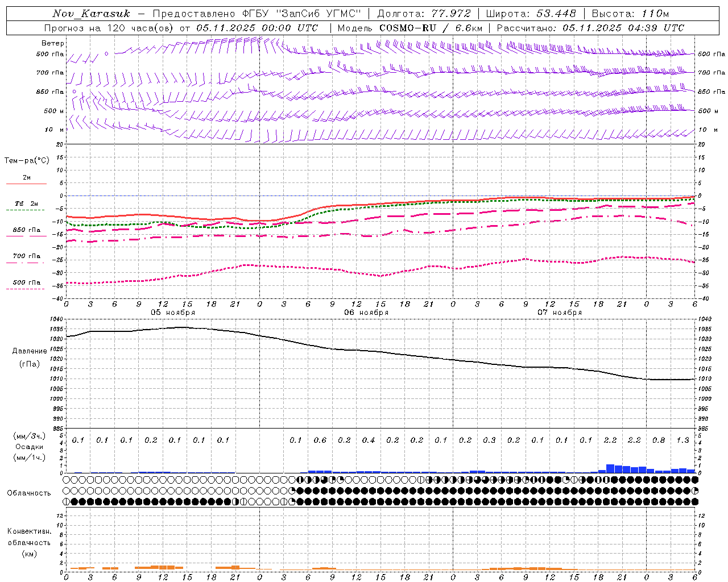Click the '(мм/1ч.)' hourly precipitation unit label
The height and width of the screenshot is (582, 728).
click(30, 458)
